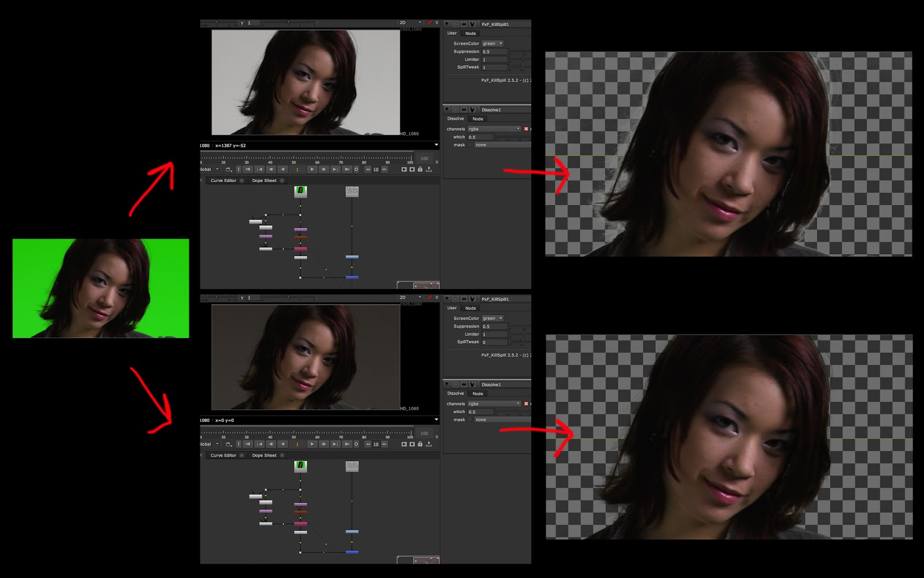Screen dimensions: 924x578
Task: Open the upper viewer 2D mode dropdown
Action: (411, 23)
